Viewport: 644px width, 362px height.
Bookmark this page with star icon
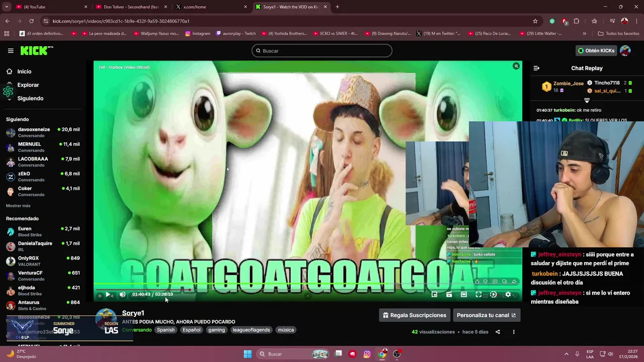point(535,21)
